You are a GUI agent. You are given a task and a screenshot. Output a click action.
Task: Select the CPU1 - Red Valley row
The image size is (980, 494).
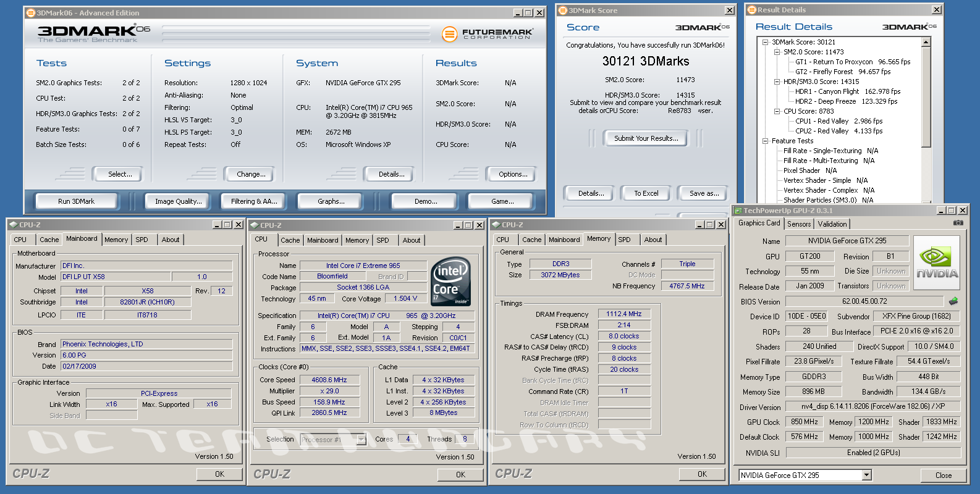(839, 121)
